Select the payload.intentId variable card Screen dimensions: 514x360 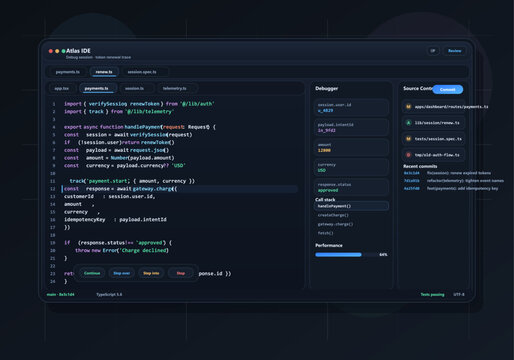(351, 127)
